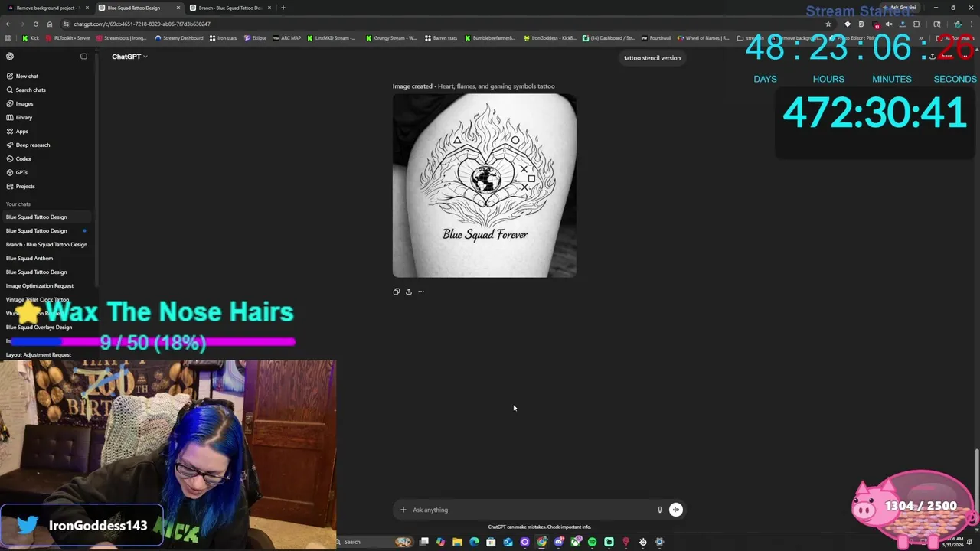Reload the page
Image resolution: width=980 pixels, height=551 pixels.
point(35,24)
